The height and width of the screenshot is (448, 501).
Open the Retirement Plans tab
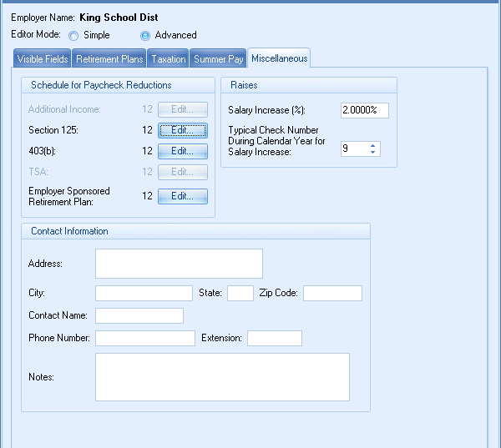[x=109, y=59]
